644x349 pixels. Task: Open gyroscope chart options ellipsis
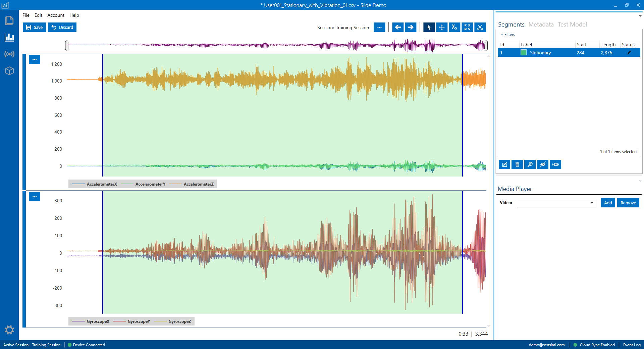(35, 197)
